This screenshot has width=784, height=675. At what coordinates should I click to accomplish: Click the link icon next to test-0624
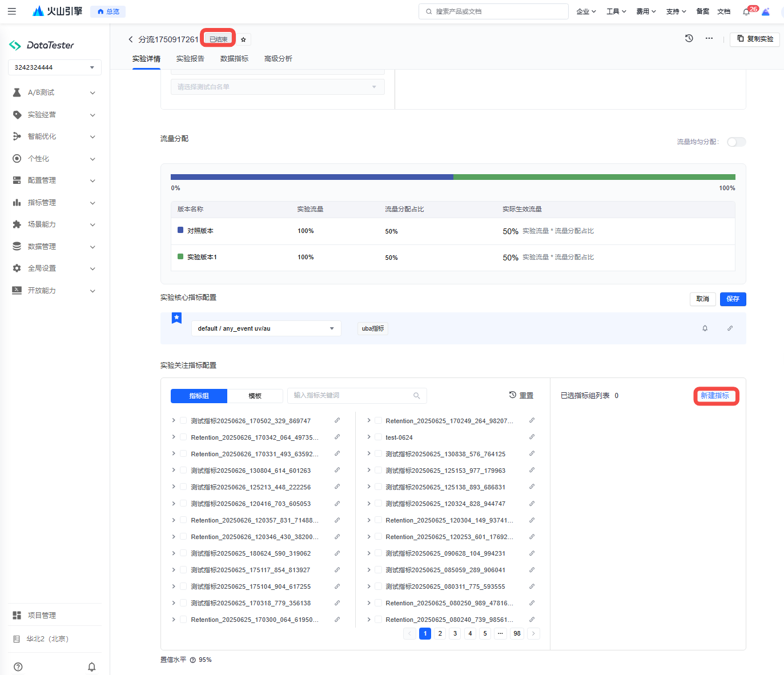point(532,437)
